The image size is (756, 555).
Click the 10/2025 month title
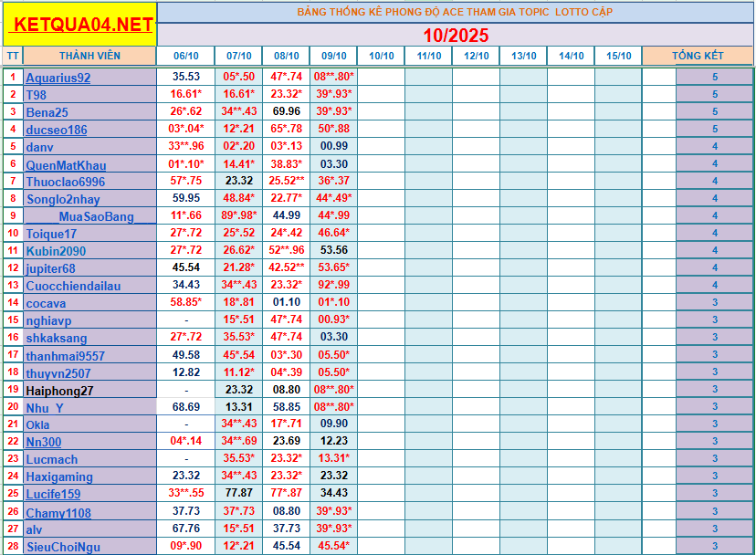[456, 36]
